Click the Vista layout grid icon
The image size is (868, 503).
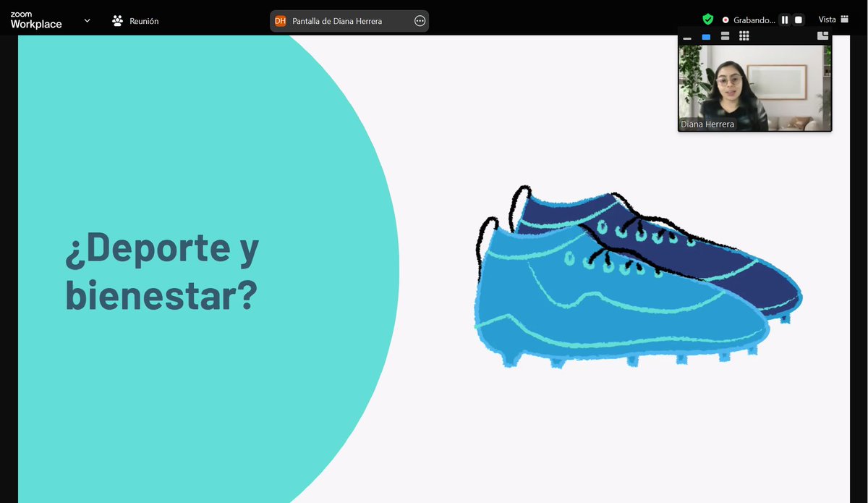pos(844,20)
